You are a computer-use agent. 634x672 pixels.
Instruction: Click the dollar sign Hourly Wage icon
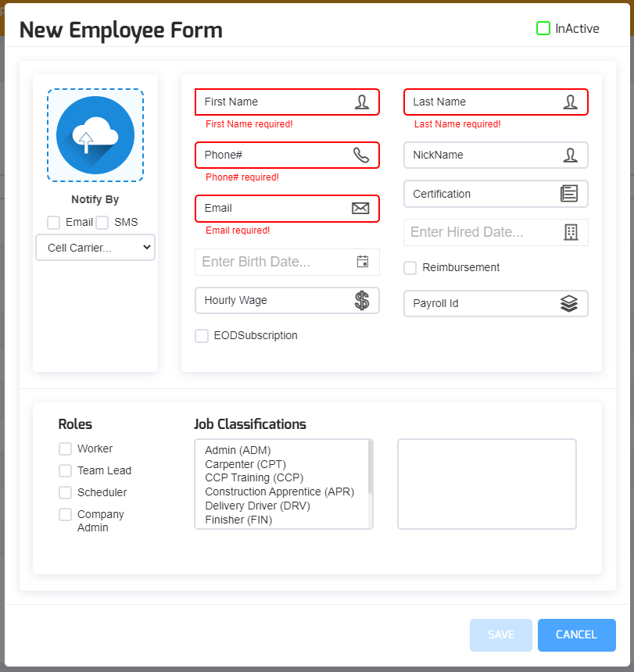pos(361,300)
